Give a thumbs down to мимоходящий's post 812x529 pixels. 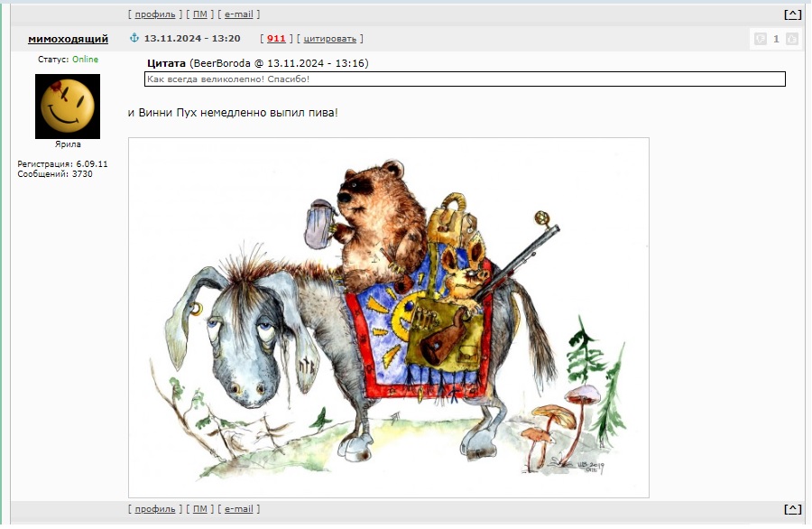[761, 39]
